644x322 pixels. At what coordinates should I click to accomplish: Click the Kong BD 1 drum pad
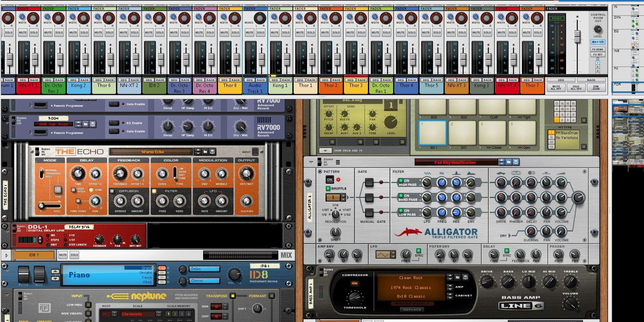pos(433,133)
